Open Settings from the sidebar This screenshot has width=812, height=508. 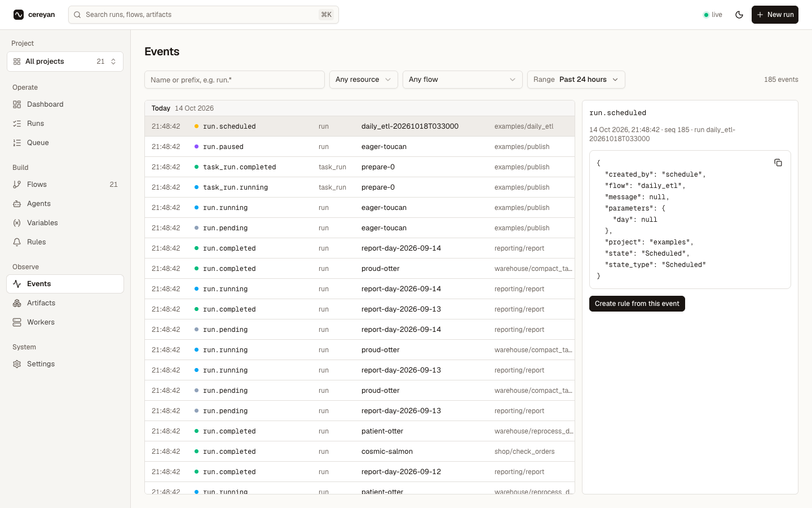tap(65, 364)
